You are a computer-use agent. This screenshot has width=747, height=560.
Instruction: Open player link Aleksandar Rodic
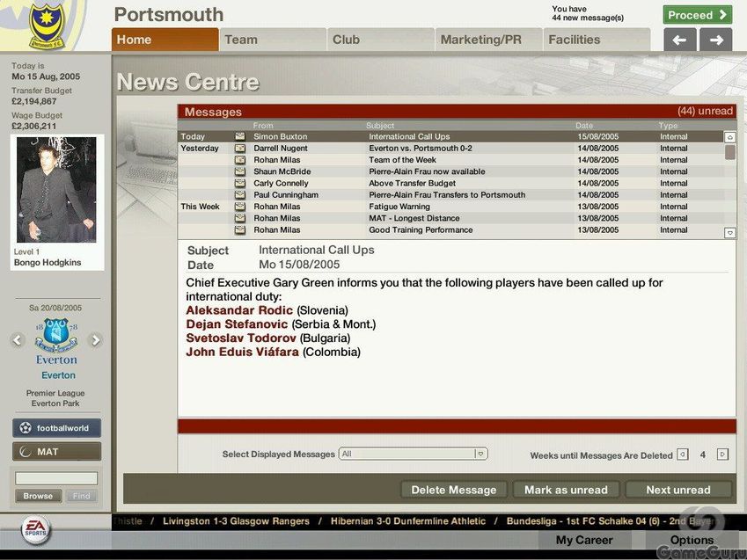pos(239,310)
